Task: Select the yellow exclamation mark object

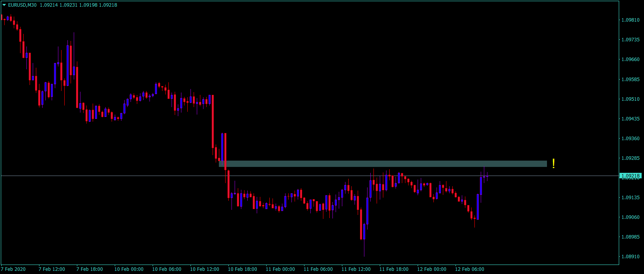Action: pos(554,163)
